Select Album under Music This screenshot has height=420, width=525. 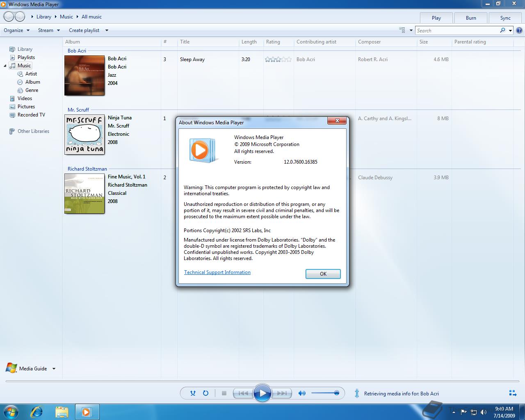pyautogui.click(x=32, y=82)
